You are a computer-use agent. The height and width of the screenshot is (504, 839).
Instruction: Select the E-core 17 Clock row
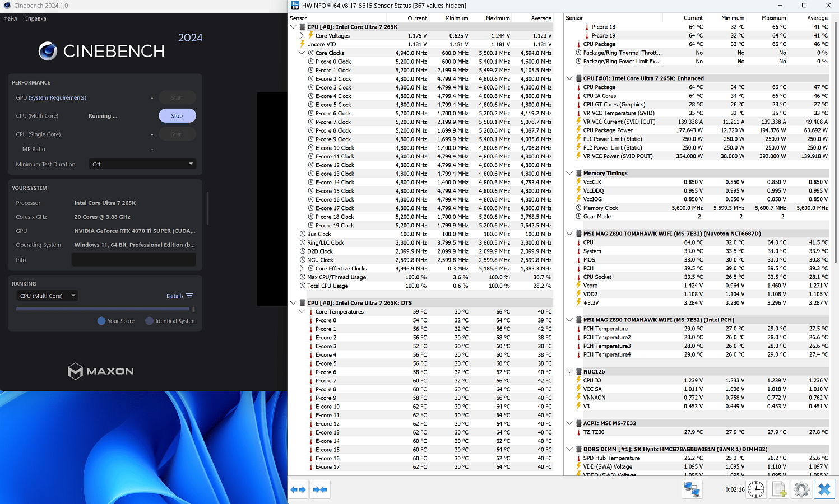[421, 208]
